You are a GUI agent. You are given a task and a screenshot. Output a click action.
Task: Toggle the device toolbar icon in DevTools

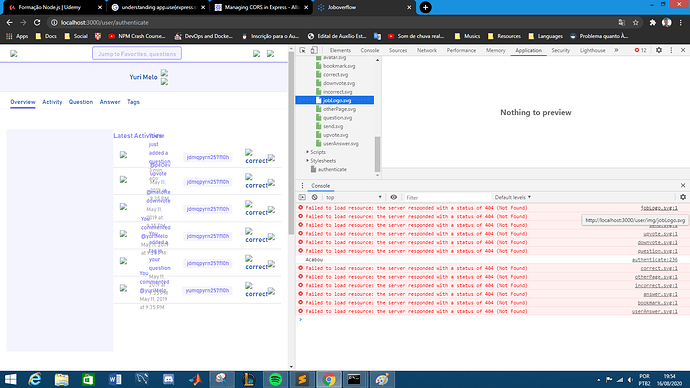[314, 50]
